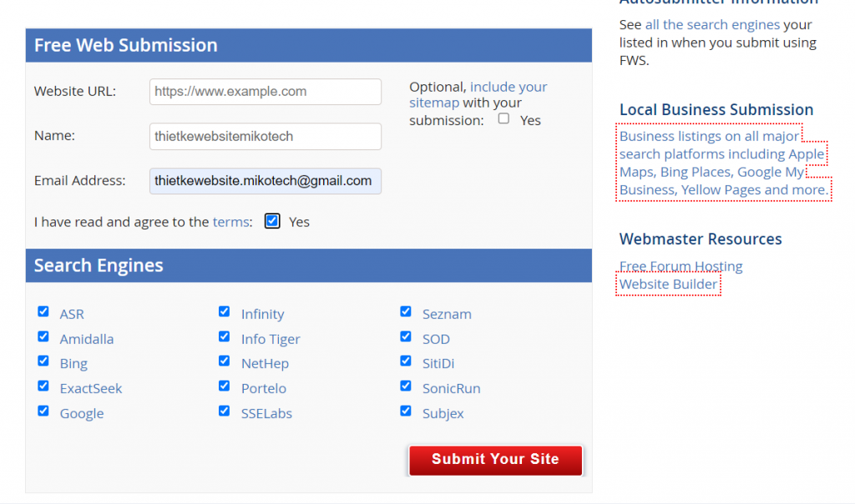Uncheck the SonicRun search engine

click(405, 386)
